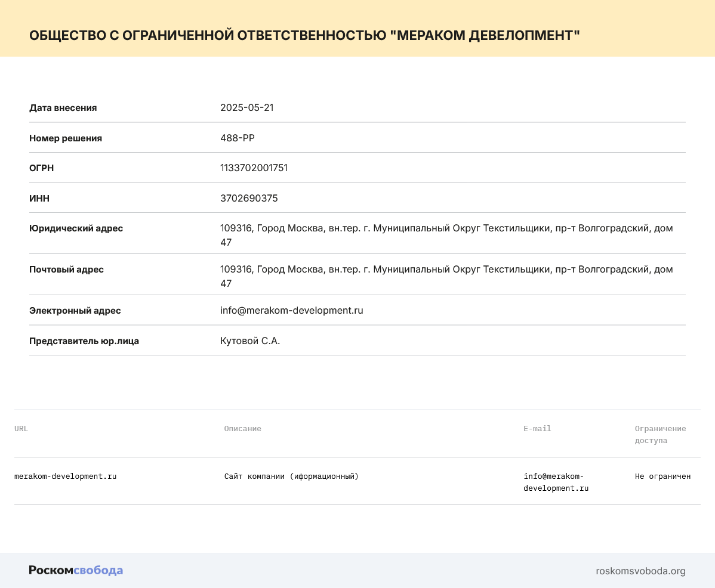
Task: Click the ОГРН label
Action: pos(42,168)
